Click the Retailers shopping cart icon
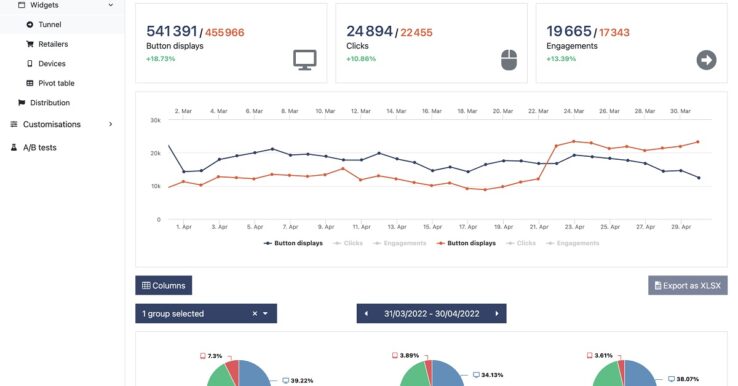 (30, 44)
